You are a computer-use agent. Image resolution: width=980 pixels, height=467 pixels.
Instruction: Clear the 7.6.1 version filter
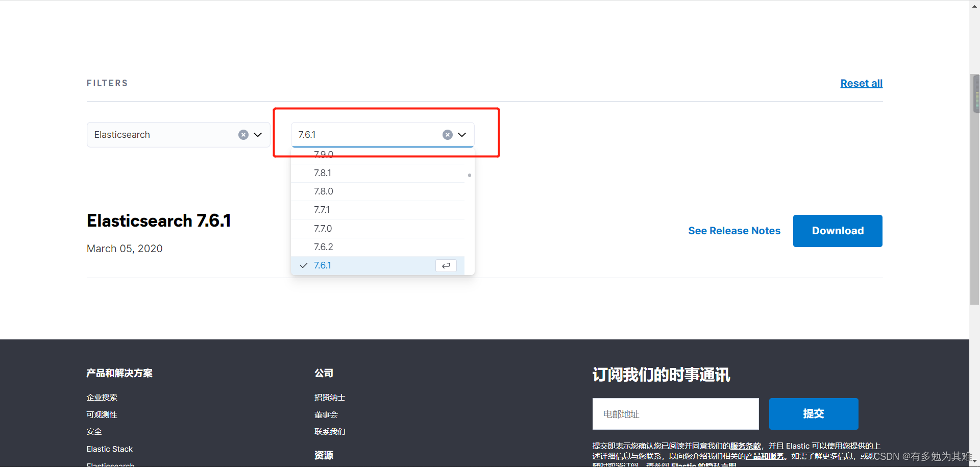[448, 134]
